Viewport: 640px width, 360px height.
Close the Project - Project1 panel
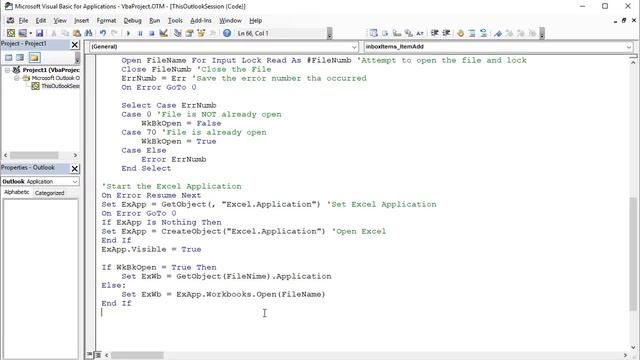(x=75, y=44)
